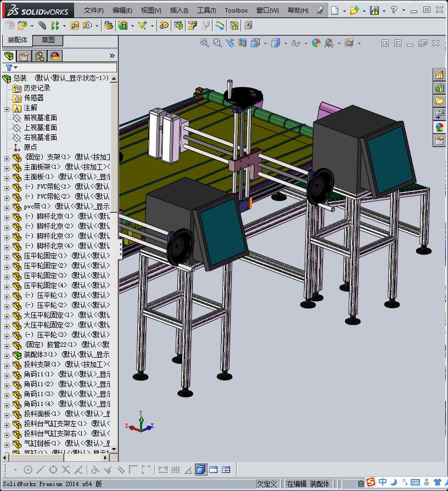Expand the 注解 tree node
The height and width of the screenshot is (491, 448).
7,109
